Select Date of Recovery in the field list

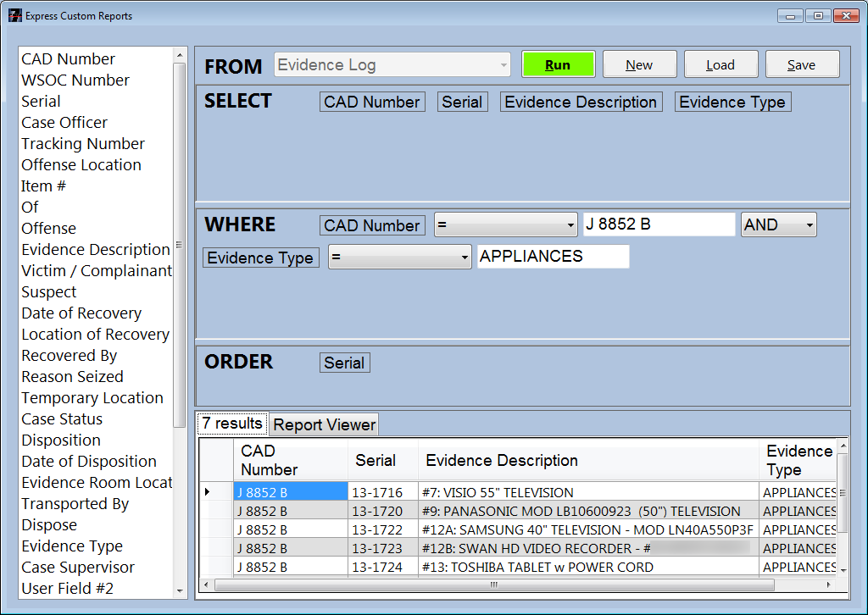point(81,313)
